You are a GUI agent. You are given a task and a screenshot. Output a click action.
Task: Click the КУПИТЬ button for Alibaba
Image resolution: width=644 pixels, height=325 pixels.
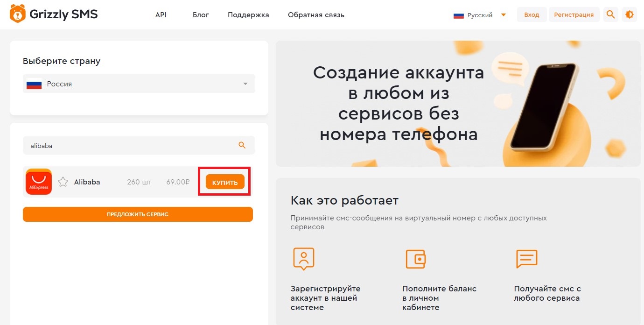[225, 182]
